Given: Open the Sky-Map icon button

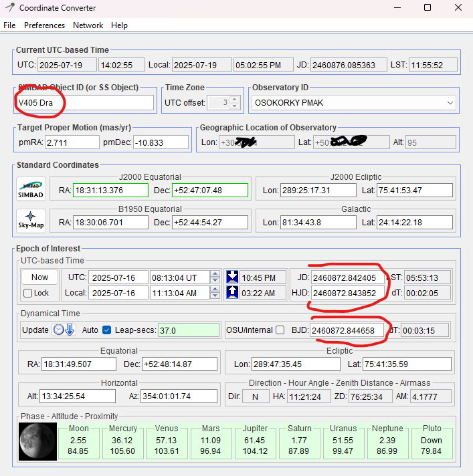Looking at the screenshot, I should (x=31, y=221).
